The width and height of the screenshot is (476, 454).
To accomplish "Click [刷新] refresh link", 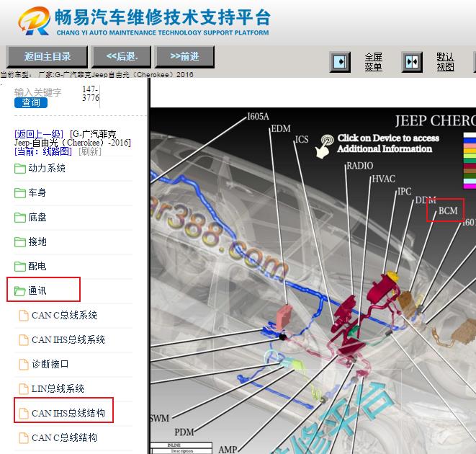I will [x=90, y=151].
